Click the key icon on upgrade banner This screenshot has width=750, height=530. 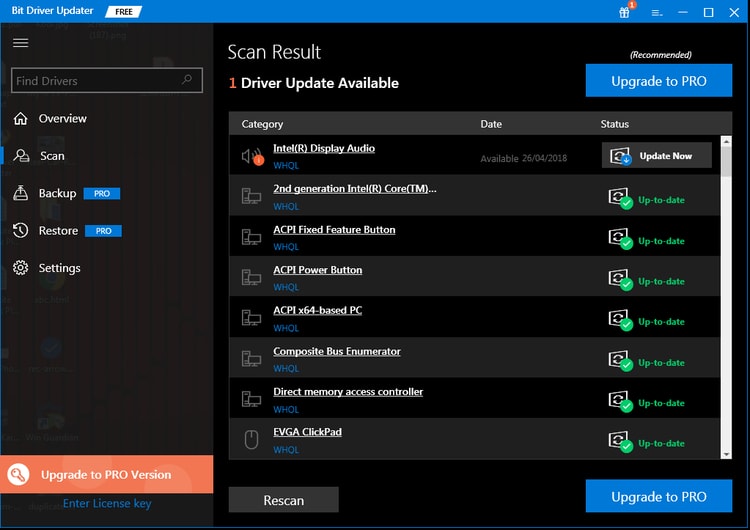tap(18, 475)
